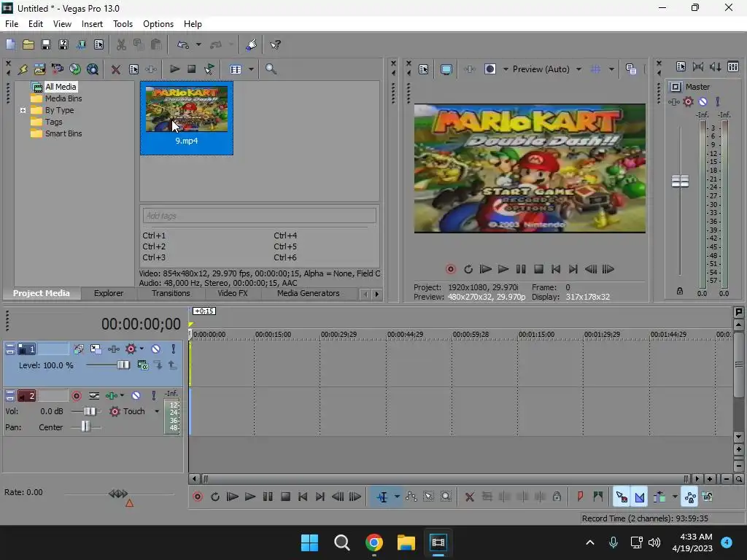The width and height of the screenshot is (747, 560).
Task: Lock event with padlock icon
Action: point(557,497)
